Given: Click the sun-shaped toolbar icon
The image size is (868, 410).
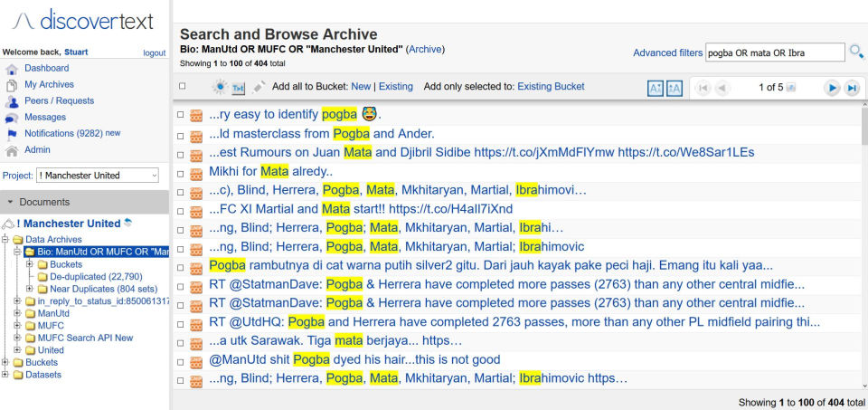Looking at the screenshot, I should (x=220, y=87).
